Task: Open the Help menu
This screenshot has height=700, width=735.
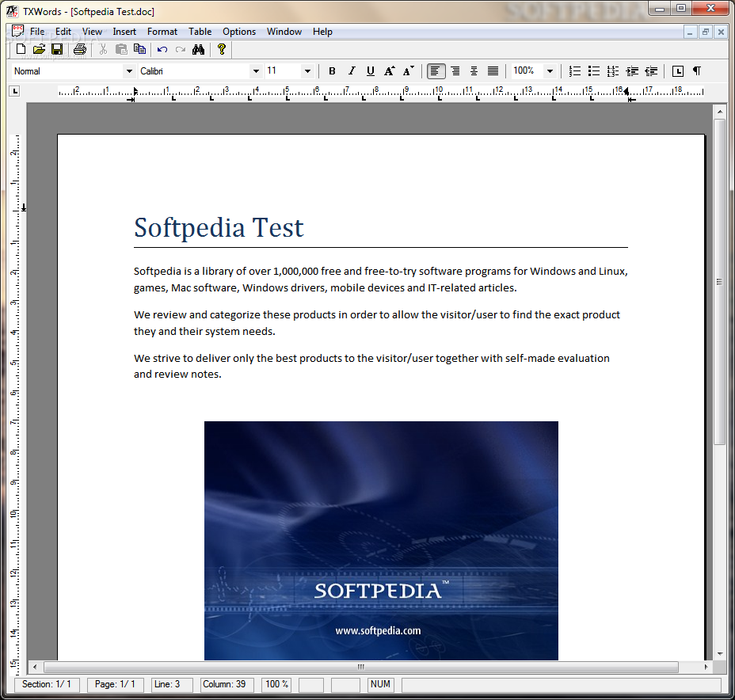Action: 322,32
